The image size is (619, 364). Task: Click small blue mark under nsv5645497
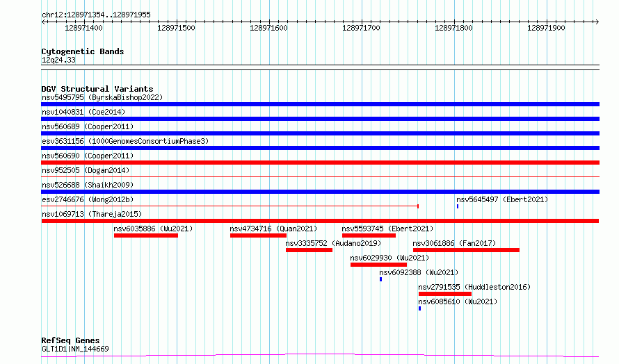coord(458,206)
